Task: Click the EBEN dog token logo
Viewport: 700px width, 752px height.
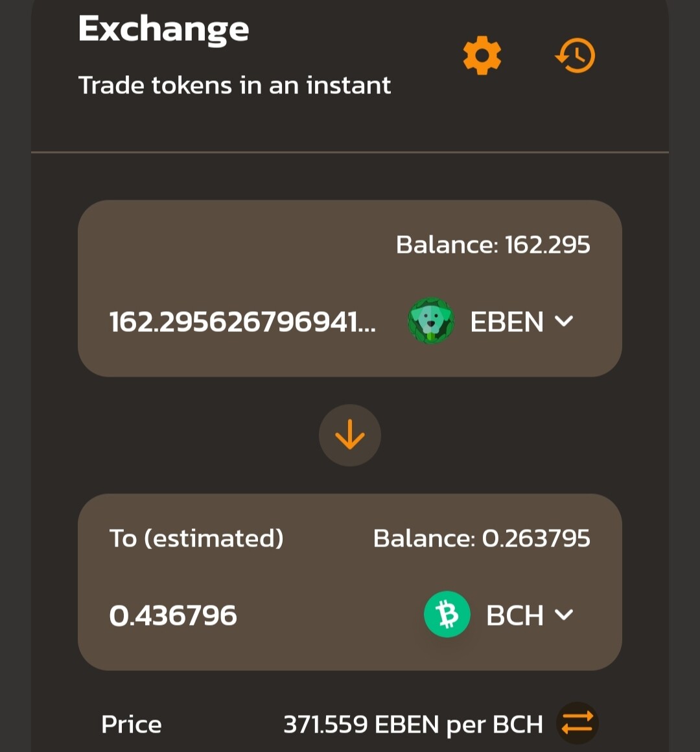Action: (430, 321)
